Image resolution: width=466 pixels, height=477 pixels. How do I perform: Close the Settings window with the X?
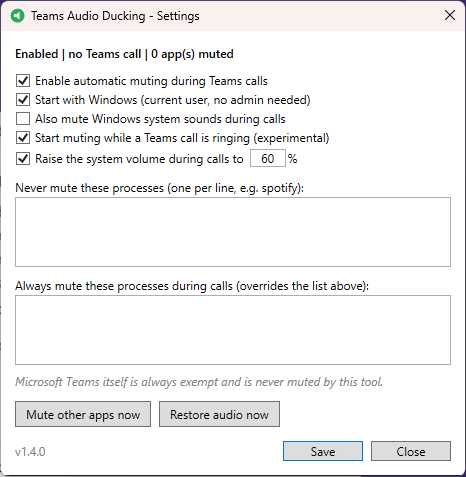point(450,15)
